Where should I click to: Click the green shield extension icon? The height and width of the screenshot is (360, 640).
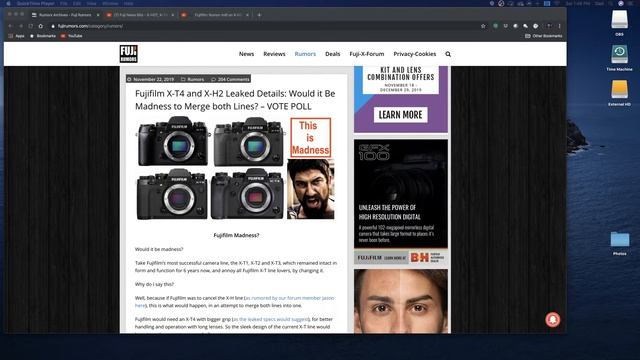495,26
